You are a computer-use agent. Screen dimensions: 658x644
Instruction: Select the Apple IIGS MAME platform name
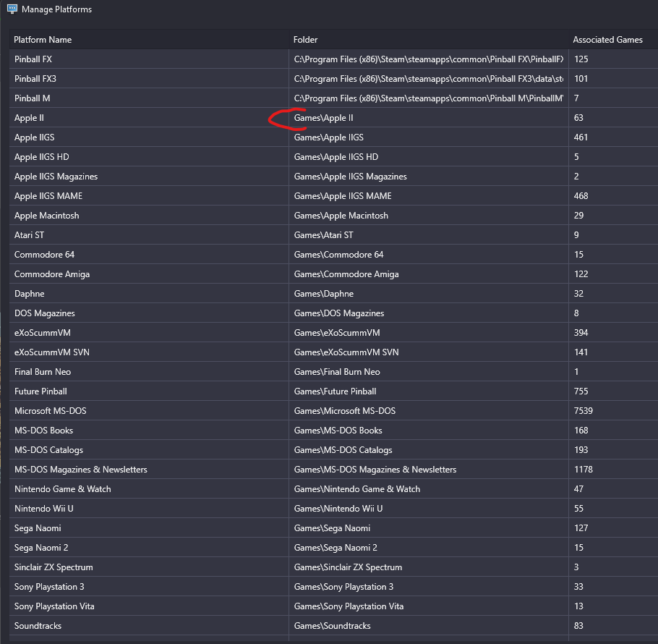pos(48,195)
